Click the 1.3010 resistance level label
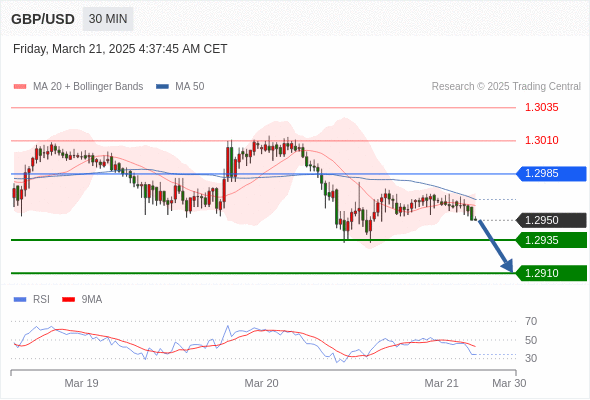Screen dimensions: 590x400 point(541,140)
